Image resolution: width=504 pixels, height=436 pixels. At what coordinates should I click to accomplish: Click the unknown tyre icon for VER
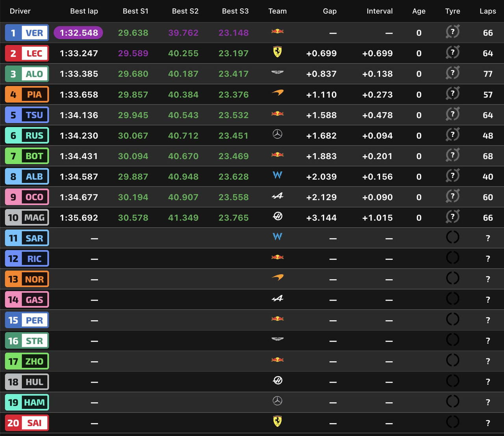tap(453, 31)
